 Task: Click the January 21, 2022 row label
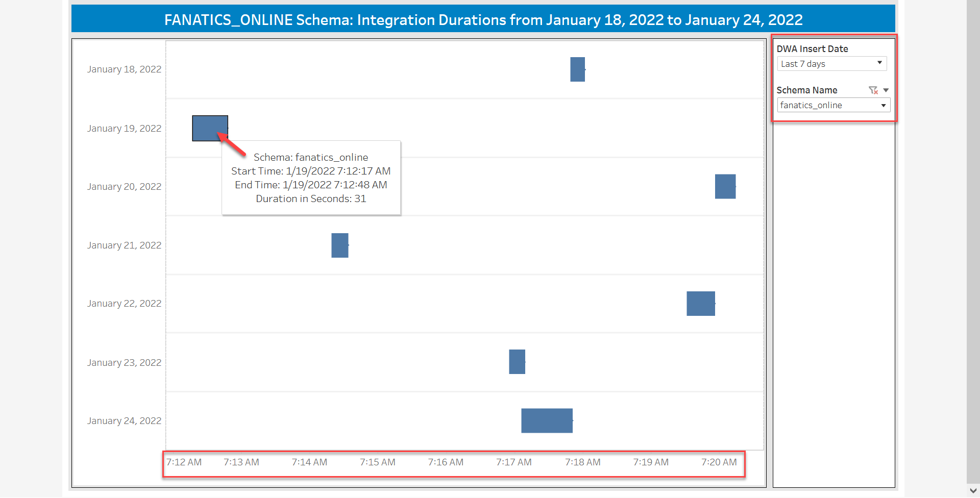point(124,245)
